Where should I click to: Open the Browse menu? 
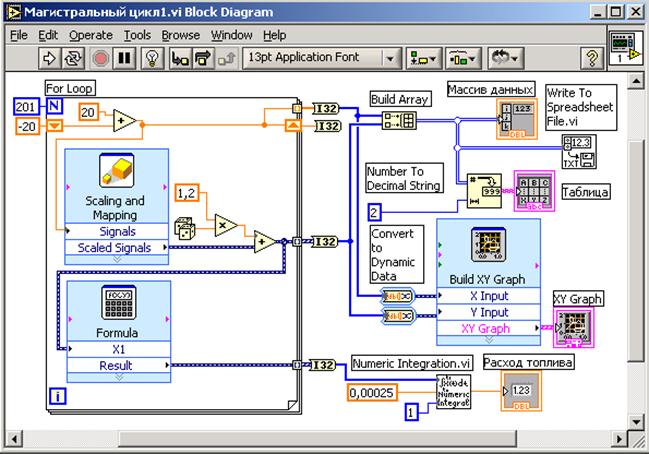[180, 35]
